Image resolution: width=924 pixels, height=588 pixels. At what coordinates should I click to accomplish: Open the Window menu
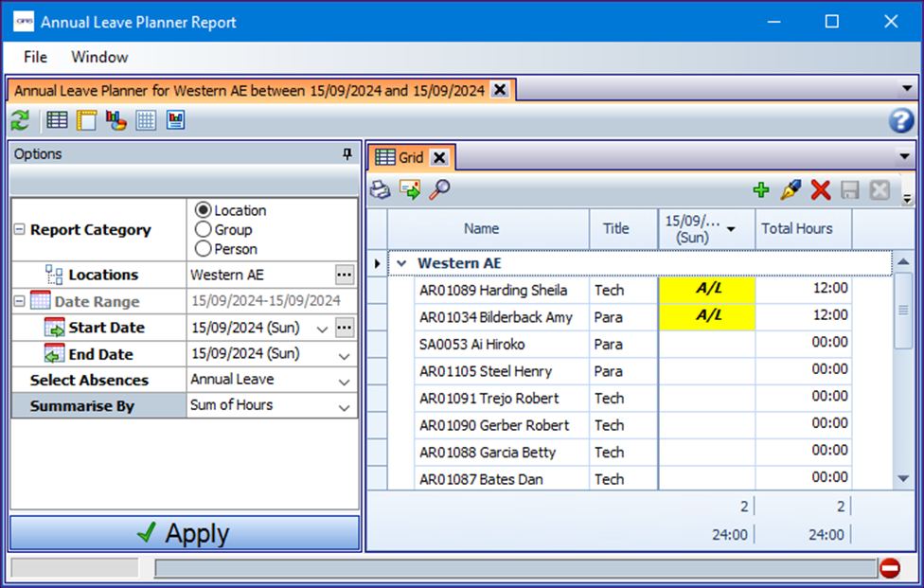coord(99,57)
